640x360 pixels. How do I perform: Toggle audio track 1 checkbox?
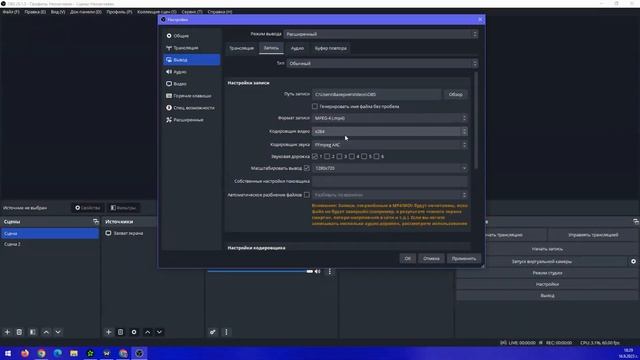(x=315, y=156)
